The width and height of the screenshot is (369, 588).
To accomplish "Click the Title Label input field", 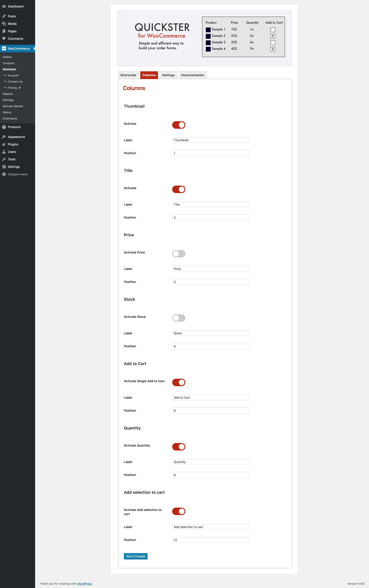I will click(x=211, y=204).
